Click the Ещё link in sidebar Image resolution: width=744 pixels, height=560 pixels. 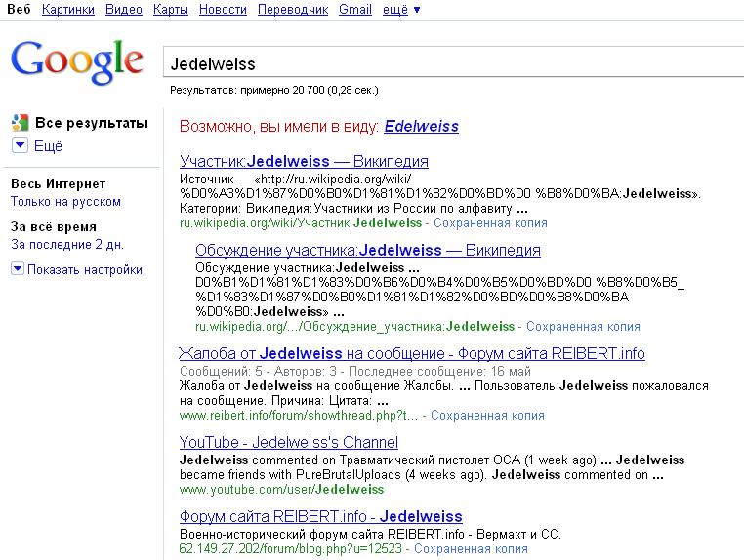tap(48, 146)
